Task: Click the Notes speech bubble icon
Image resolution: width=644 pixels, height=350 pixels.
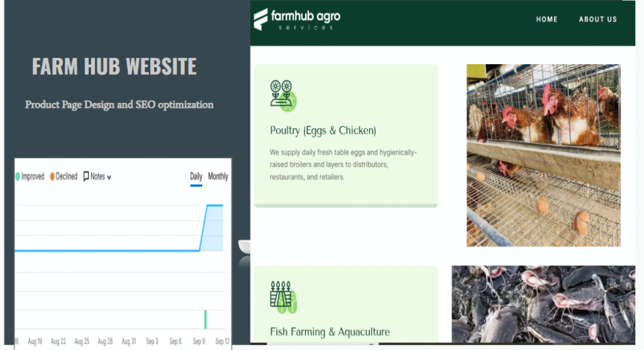Action: click(86, 177)
